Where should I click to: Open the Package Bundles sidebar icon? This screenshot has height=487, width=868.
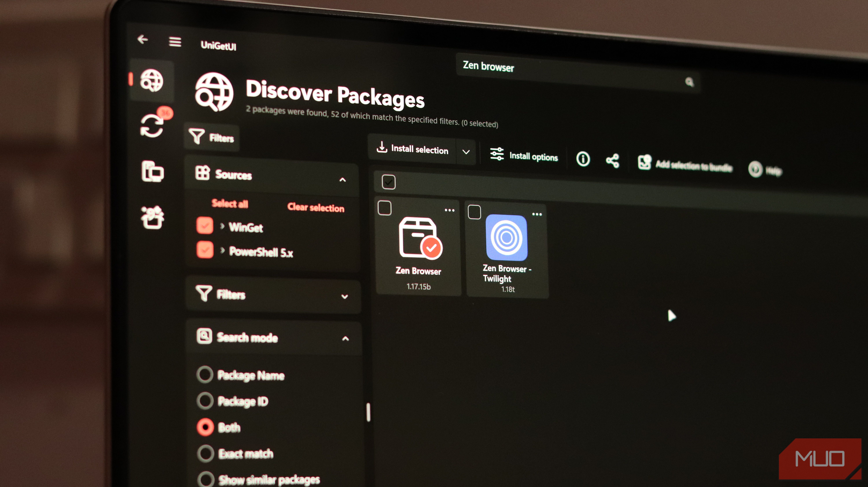[152, 216]
